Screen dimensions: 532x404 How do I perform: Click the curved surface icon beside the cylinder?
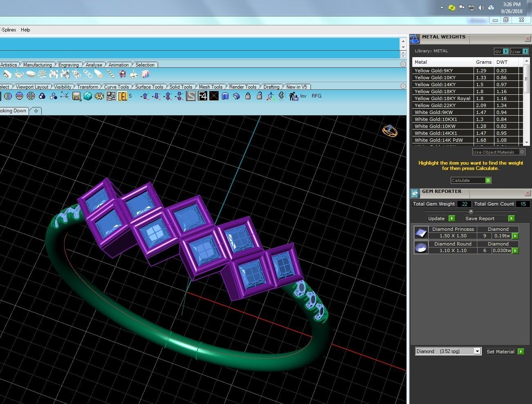(x=236, y=96)
